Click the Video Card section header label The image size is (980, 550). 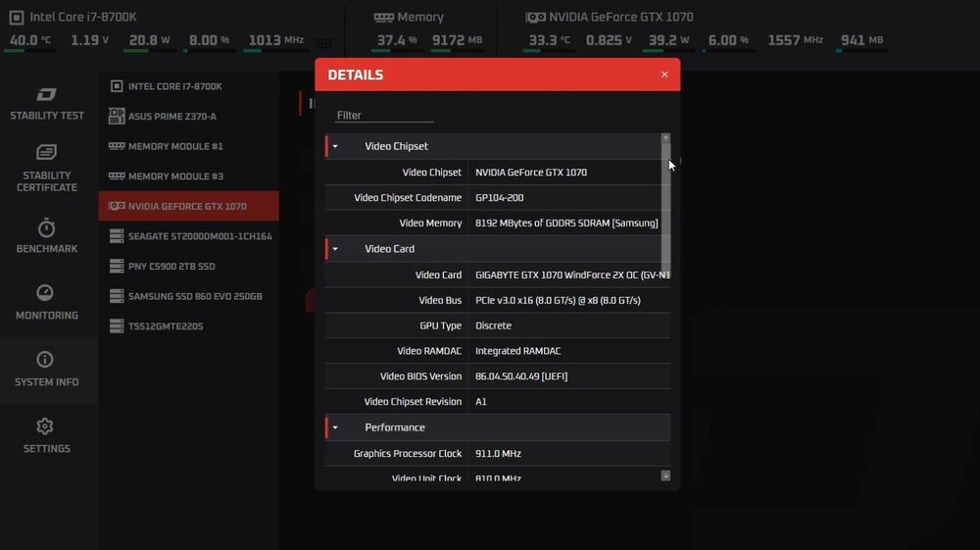click(x=389, y=249)
